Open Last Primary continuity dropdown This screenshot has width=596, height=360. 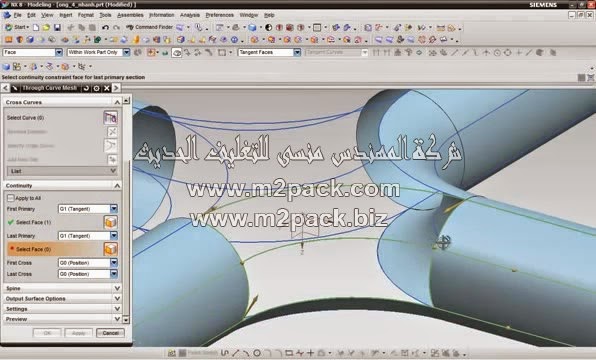pos(114,236)
